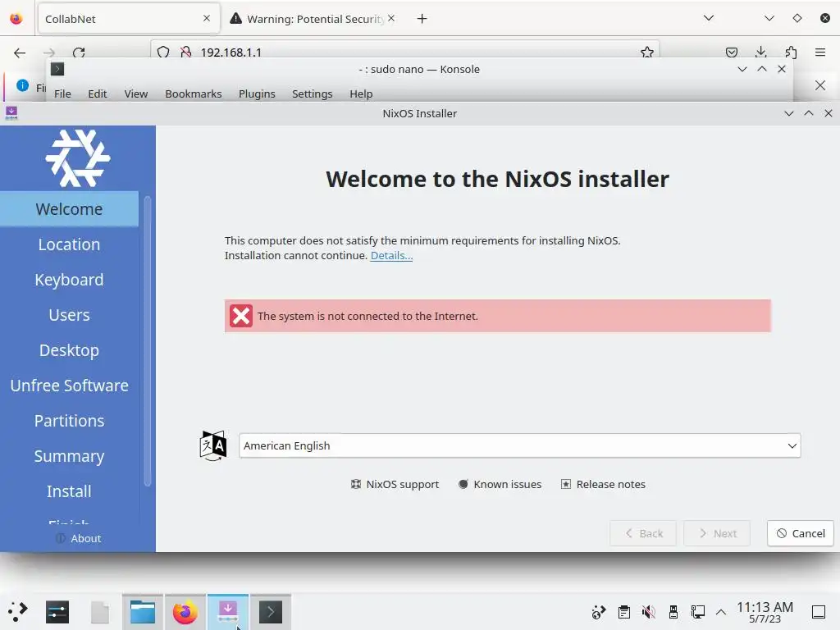Click the Cancel button
The height and width of the screenshot is (630, 840).
pyautogui.click(x=801, y=533)
